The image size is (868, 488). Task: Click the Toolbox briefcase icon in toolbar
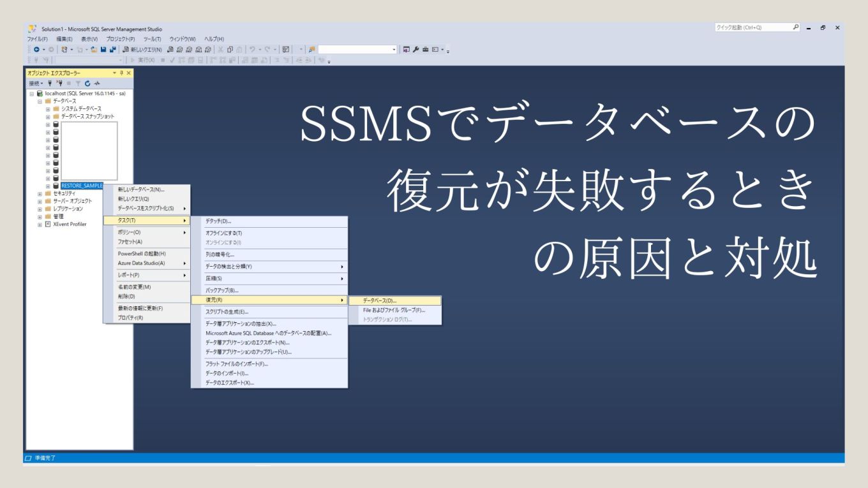tap(425, 49)
